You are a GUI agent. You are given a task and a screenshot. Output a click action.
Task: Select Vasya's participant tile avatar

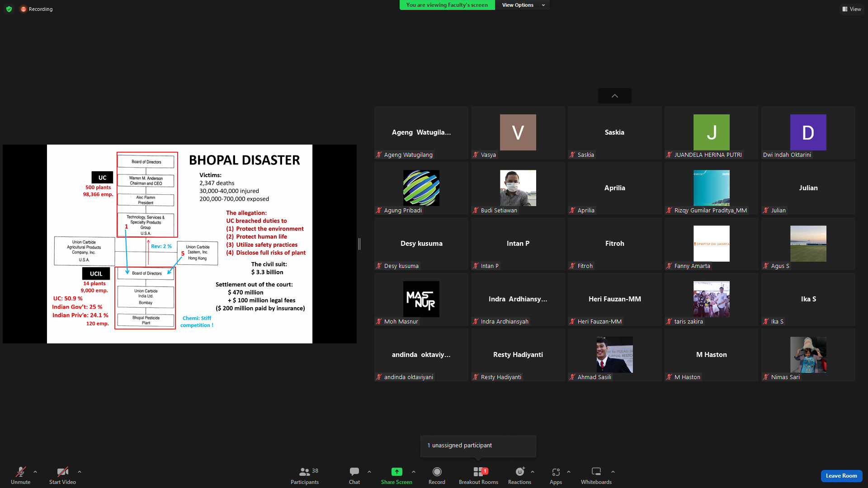pos(518,132)
